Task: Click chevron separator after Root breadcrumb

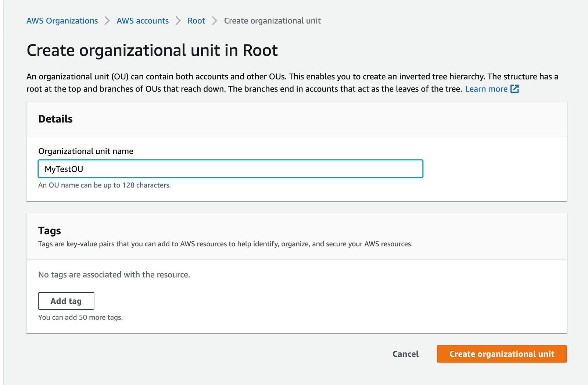Action: click(x=215, y=21)
